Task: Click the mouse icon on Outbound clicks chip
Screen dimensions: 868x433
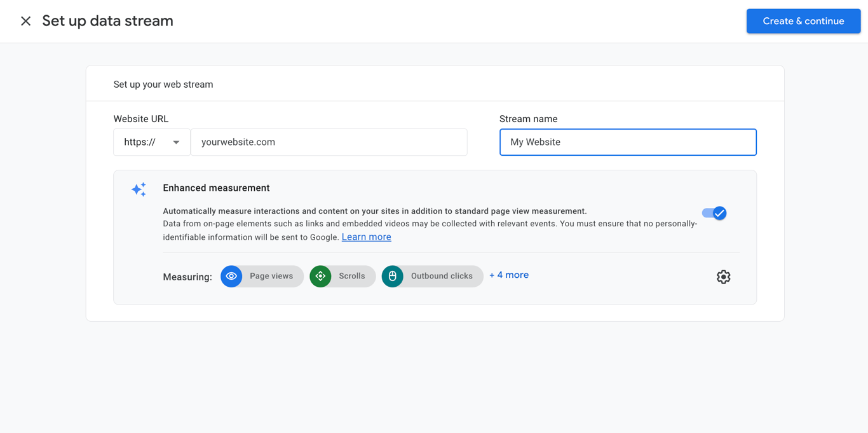Action: (393, 276)
